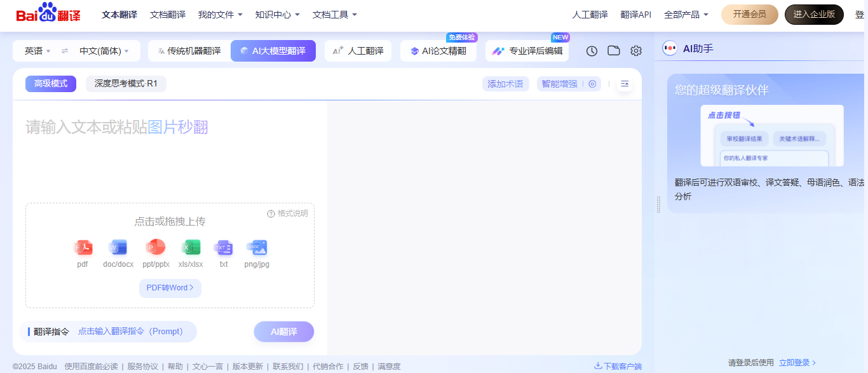Select the AI论文精翻 tab
The height and width of the screenshot is (373, 868).
438,51
